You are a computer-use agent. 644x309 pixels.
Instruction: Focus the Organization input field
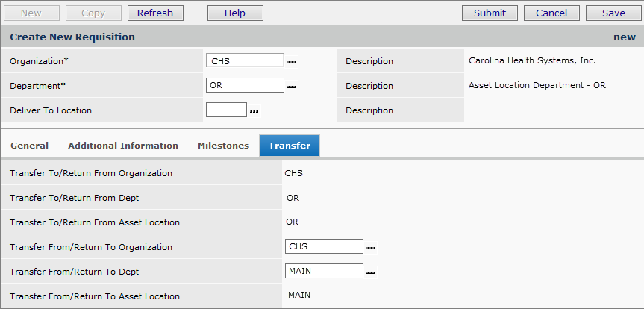[245, 61]
